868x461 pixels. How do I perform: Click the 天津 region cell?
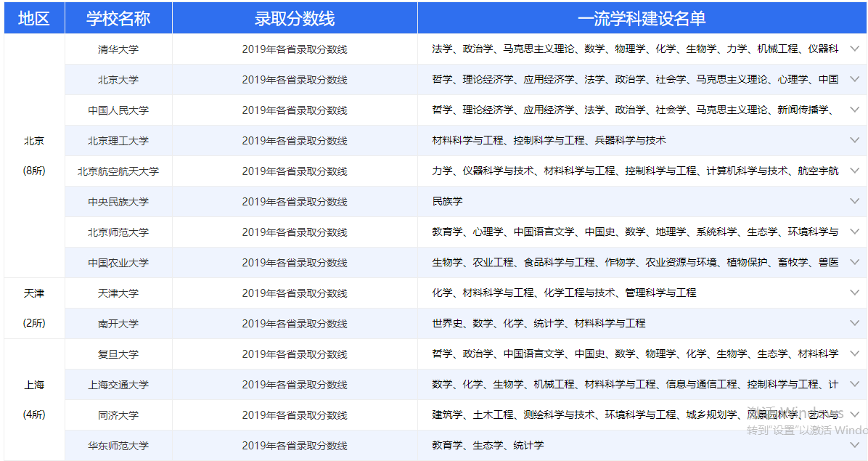(34, 308)
